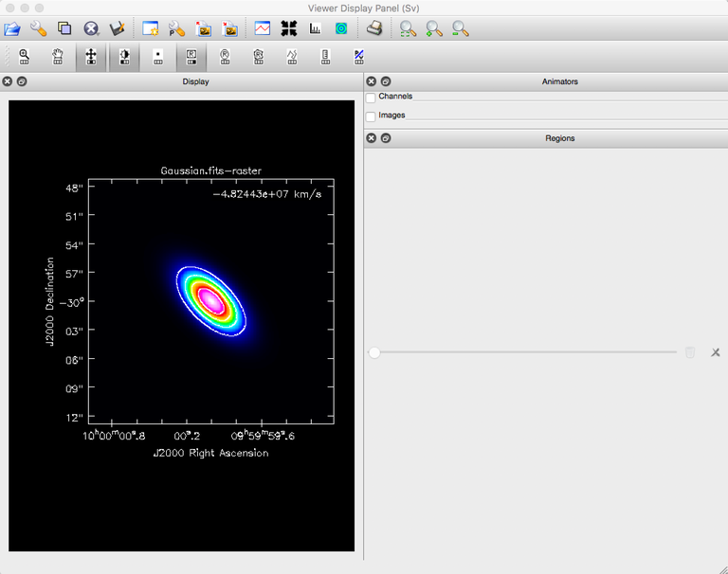This screenshot has width=728, height=574.
Task: Open the histogram tool icon
Action: [315, 28]
